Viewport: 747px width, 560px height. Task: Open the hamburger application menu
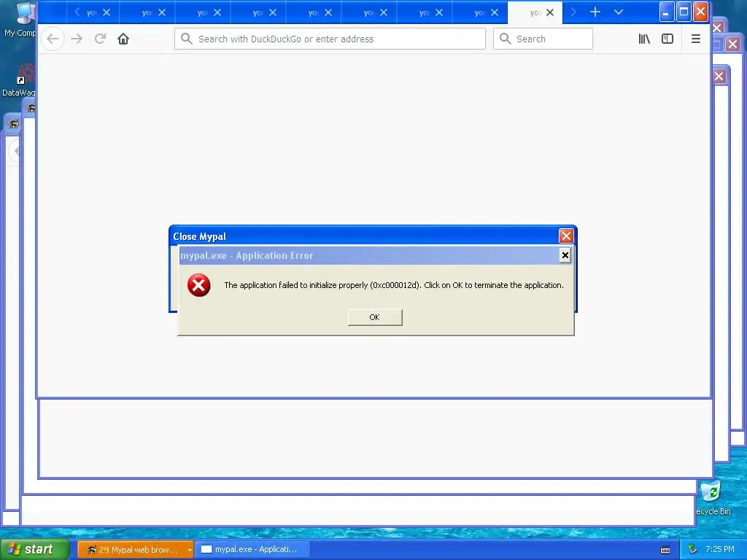pyautogui.click(x=695, y=39)
